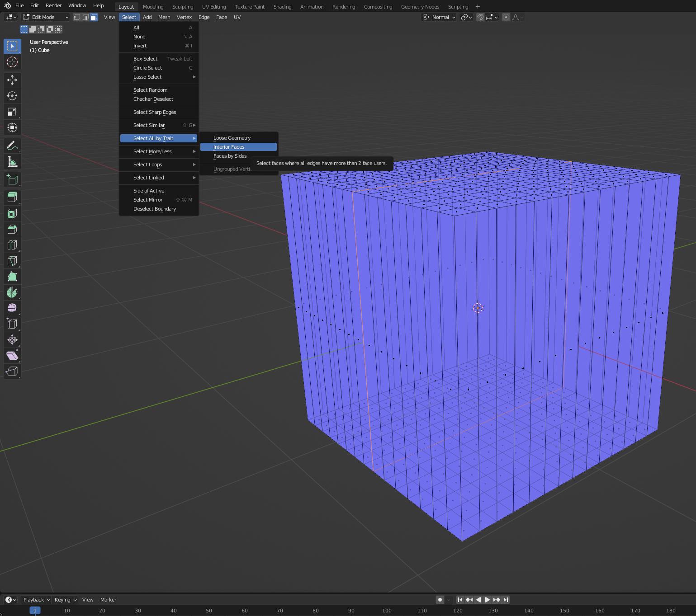Screen dimensions: 696x616
Task: Enable vertex select mode
Action: coord(77,17)
